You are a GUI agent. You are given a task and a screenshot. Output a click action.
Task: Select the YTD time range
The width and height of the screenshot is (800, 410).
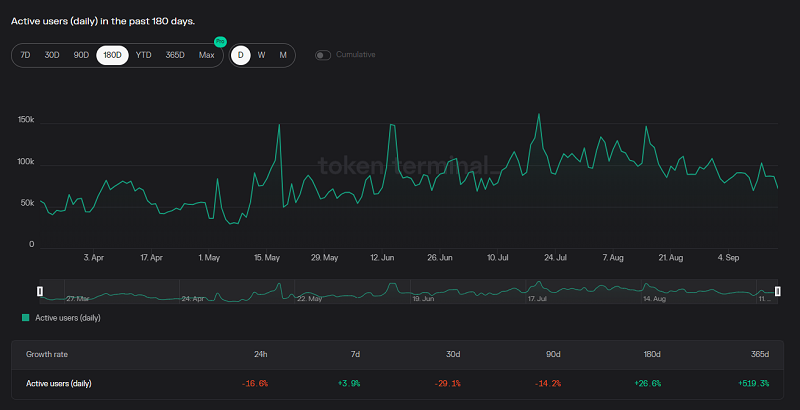[144, 55]
